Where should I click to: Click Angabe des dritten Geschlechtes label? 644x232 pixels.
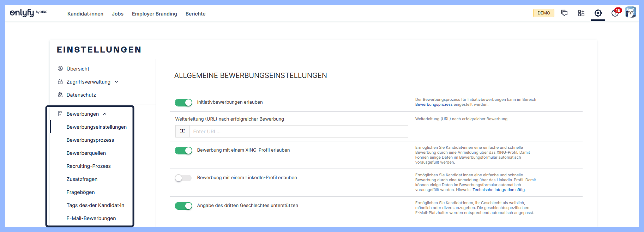(247, 206)
